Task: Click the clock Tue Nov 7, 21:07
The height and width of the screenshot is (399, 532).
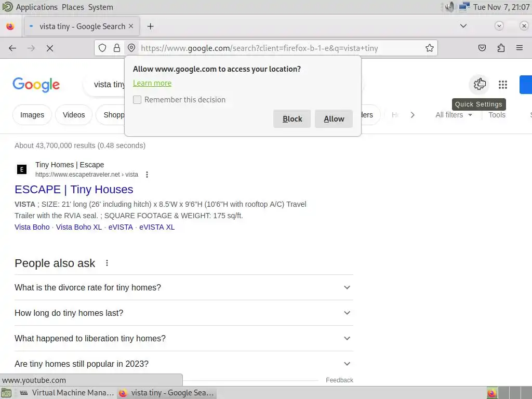Action: [x=501, y=7]
